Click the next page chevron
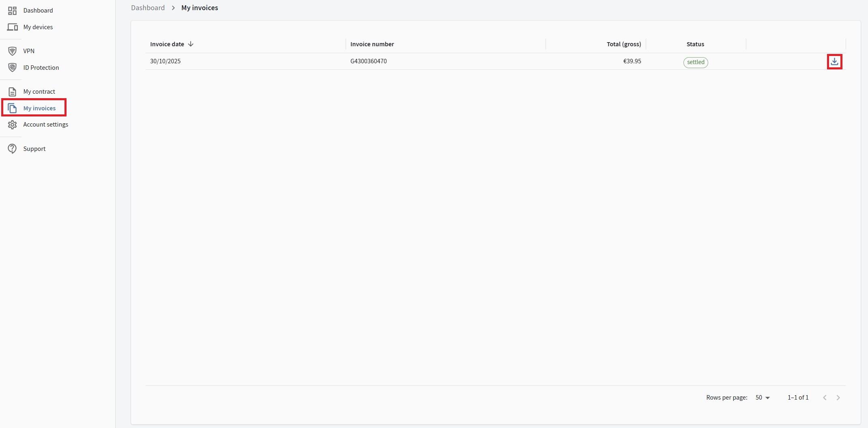This screenshot has width=868, height=428. click(838, 398)
